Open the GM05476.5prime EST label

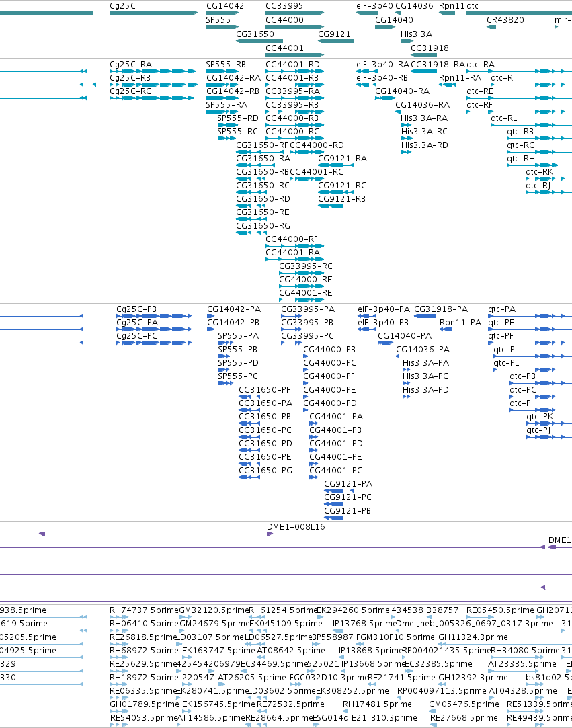pyautogui.click(x=464, y=704)
